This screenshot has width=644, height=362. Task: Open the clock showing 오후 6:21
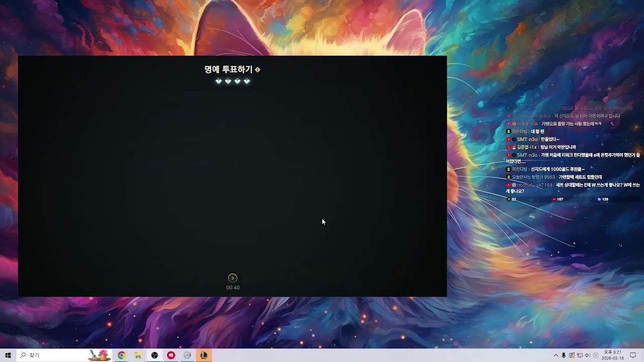point(613,355)
